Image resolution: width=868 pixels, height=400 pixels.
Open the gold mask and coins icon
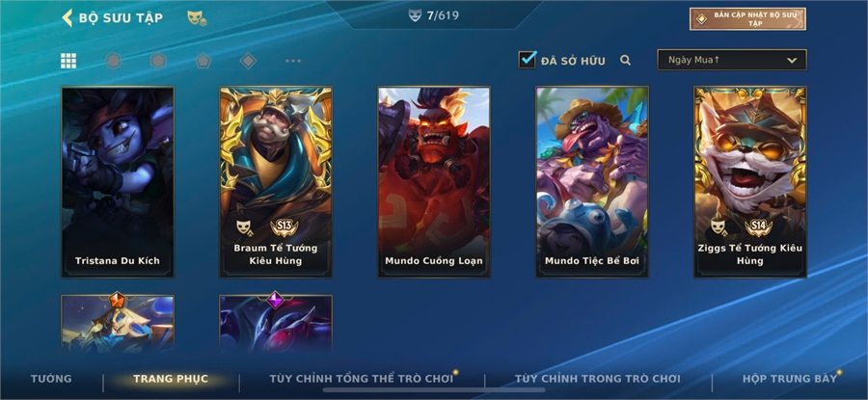point(197,18)
